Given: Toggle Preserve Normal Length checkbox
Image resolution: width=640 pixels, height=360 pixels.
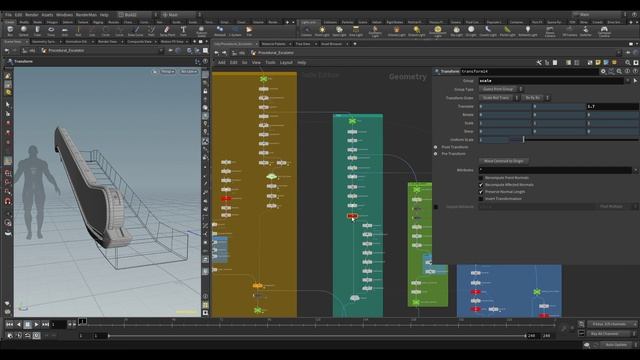Looking at the screenshot, I should 481,192.
